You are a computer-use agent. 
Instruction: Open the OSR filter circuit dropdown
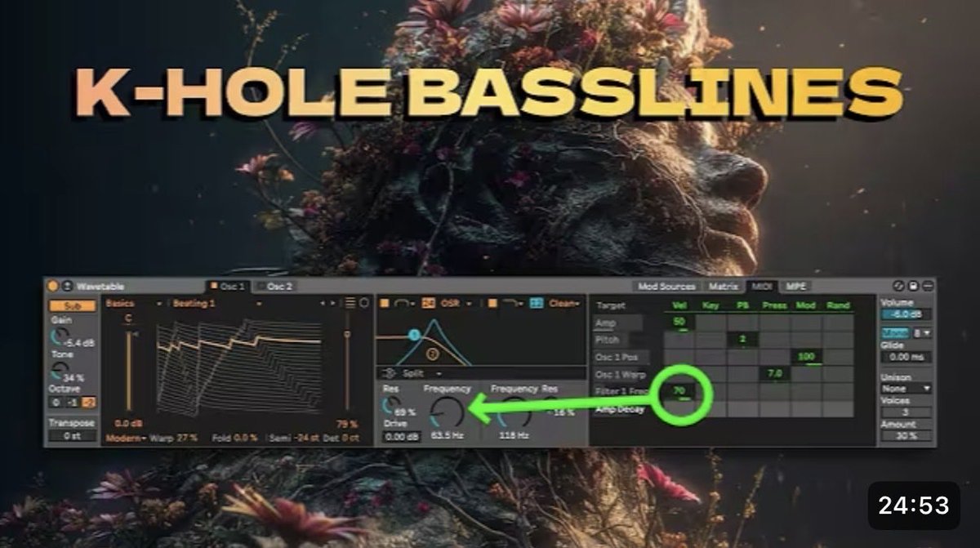tap(456, 303)
